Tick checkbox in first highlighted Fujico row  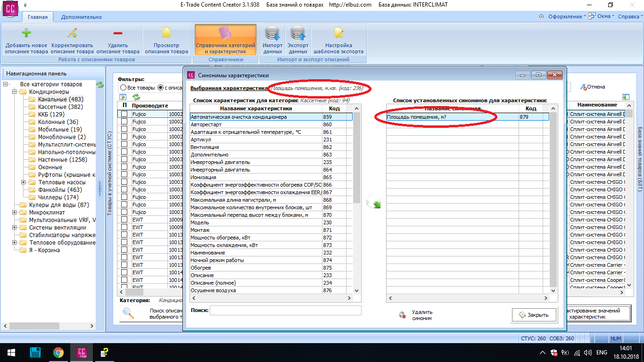coord(124,114)
